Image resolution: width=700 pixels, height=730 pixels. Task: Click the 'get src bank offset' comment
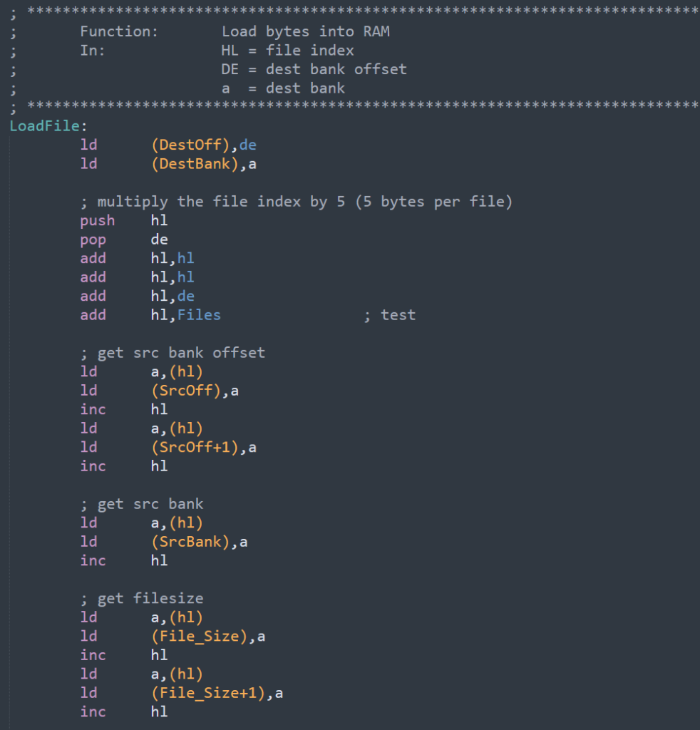pos(172,353)
